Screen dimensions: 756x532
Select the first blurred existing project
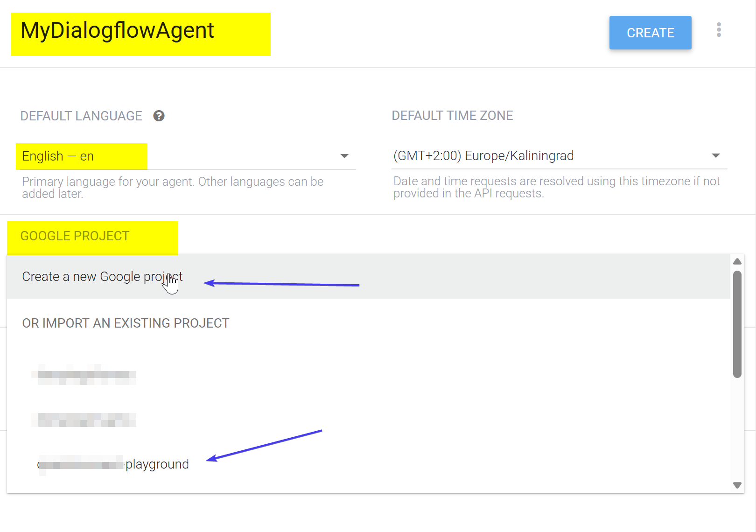(x=84, y=375)
